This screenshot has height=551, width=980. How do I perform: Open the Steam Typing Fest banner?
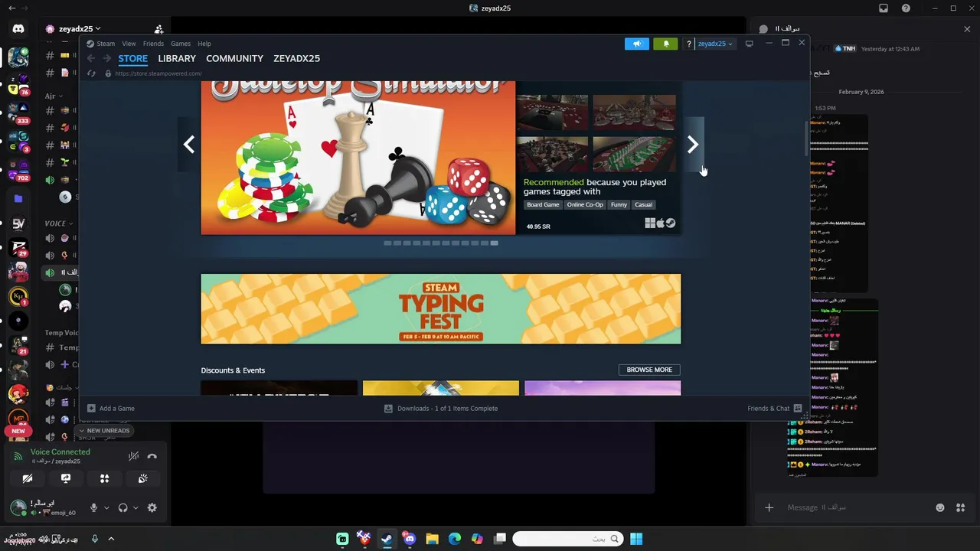pyautogui.click(x=440, y=308)
